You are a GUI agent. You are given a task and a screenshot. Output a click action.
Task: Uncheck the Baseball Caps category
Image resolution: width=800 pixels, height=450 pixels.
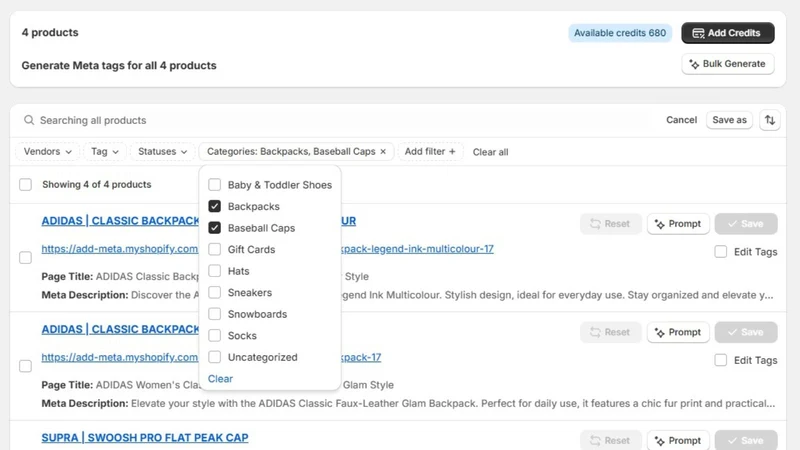coord(214,228)
